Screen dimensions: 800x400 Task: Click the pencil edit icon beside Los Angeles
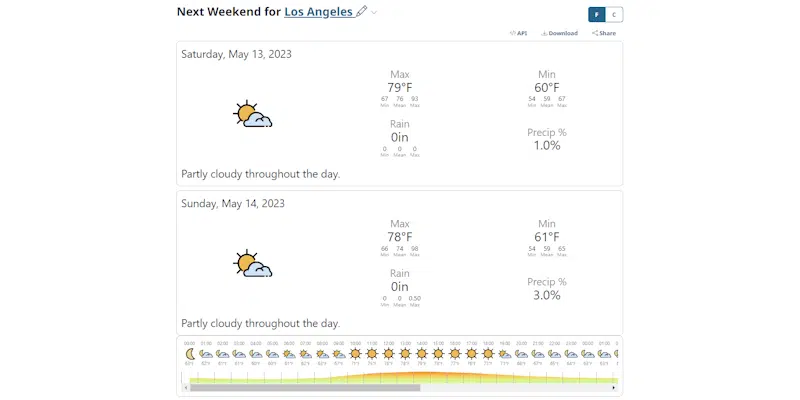point(362,11)
